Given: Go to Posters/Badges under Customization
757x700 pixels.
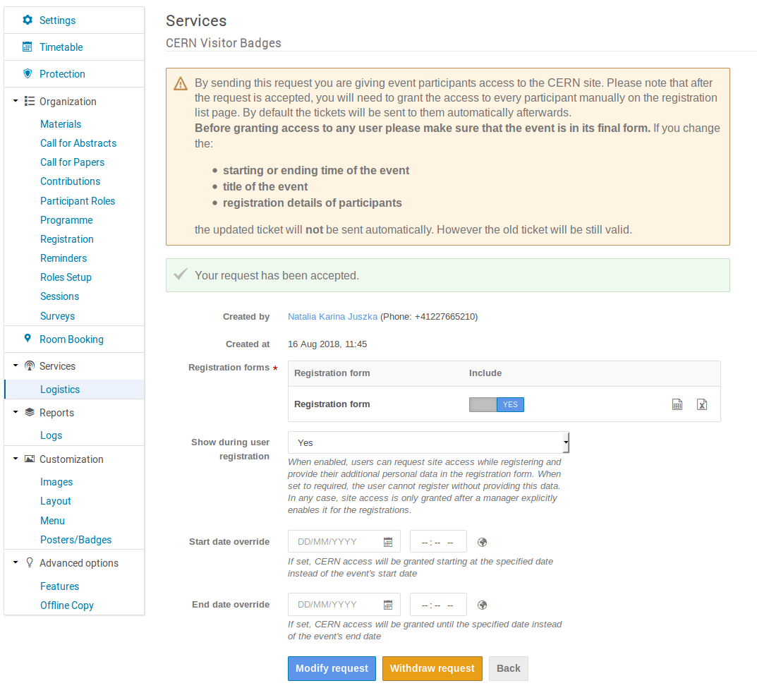Looking at the screenshot, I should pos(74,539).
